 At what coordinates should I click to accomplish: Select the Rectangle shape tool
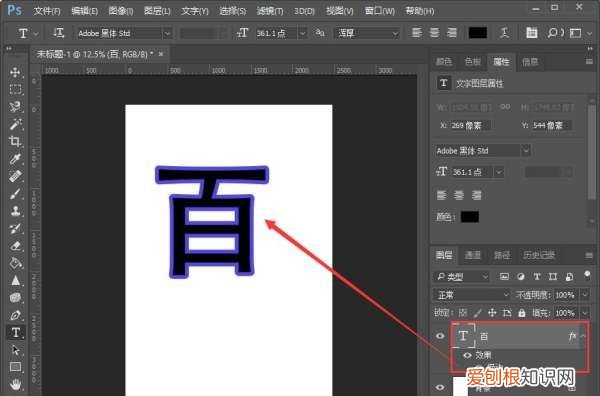coord(15,367)
